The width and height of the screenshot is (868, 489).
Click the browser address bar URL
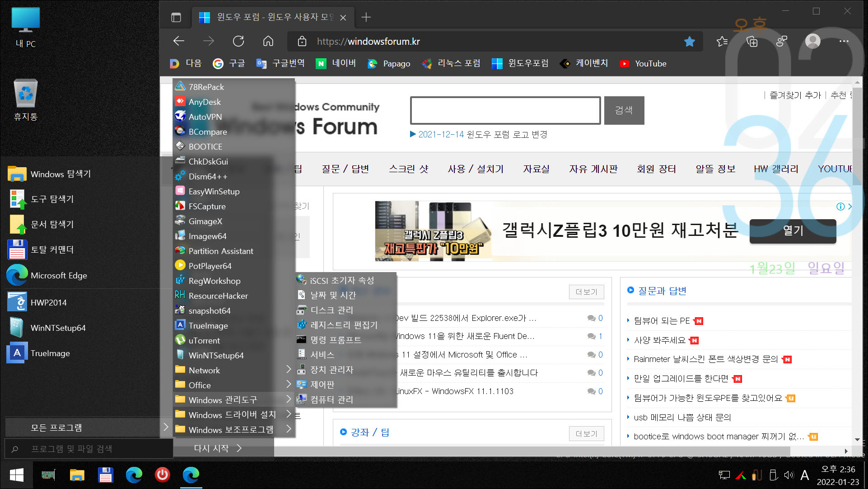368,42
